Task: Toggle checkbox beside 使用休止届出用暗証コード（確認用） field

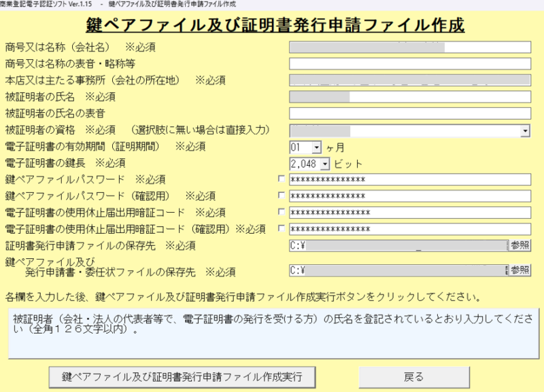Action: point(282,228)
